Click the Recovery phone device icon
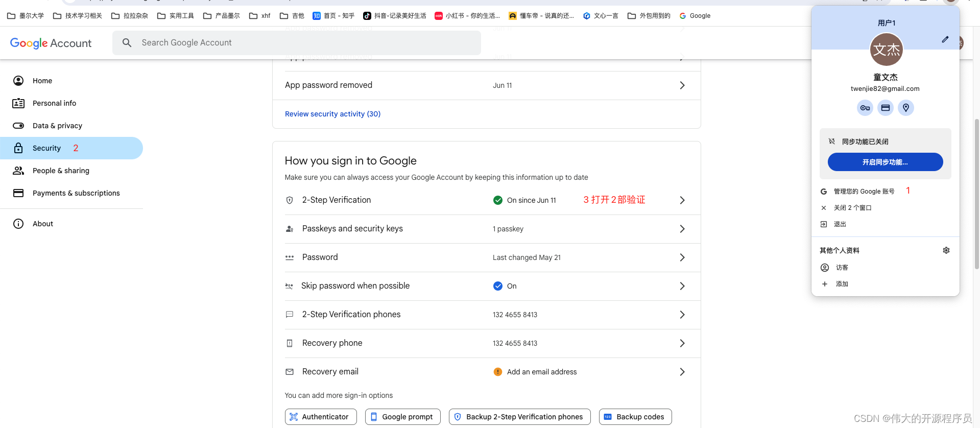 click(290, 343)
